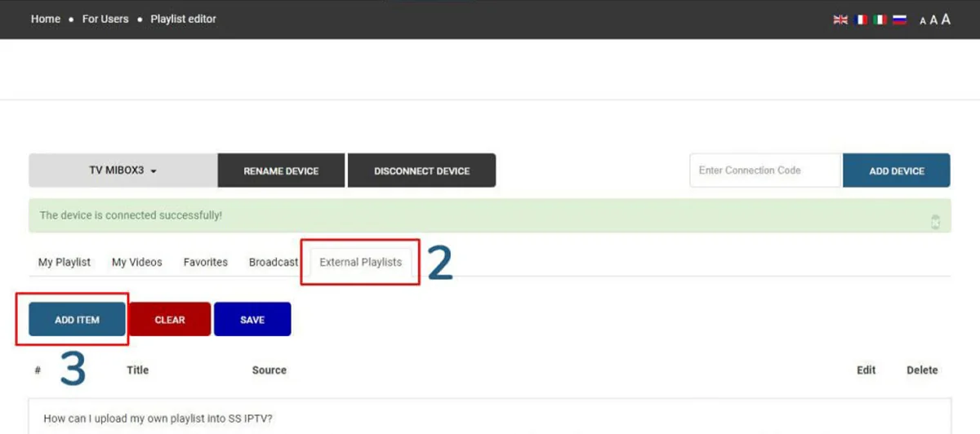This screenshot has height=434, width=980.
Task: Dismiss the device connected success message
Action: 936,222
